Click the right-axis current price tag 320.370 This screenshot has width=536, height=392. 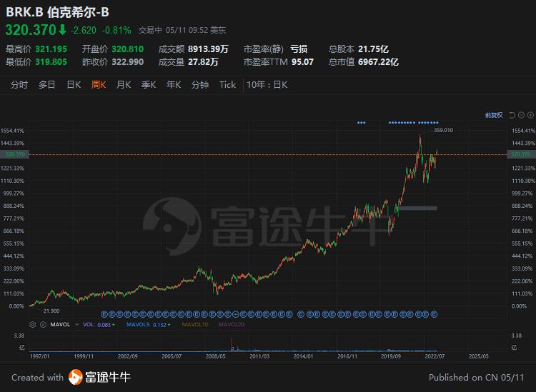520,155
